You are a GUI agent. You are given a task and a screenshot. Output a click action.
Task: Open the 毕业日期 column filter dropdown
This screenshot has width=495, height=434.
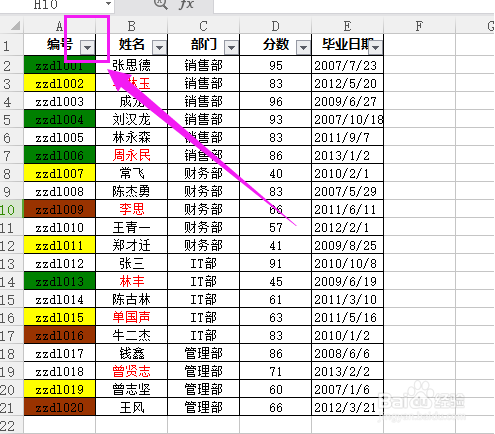click(376, 48)
